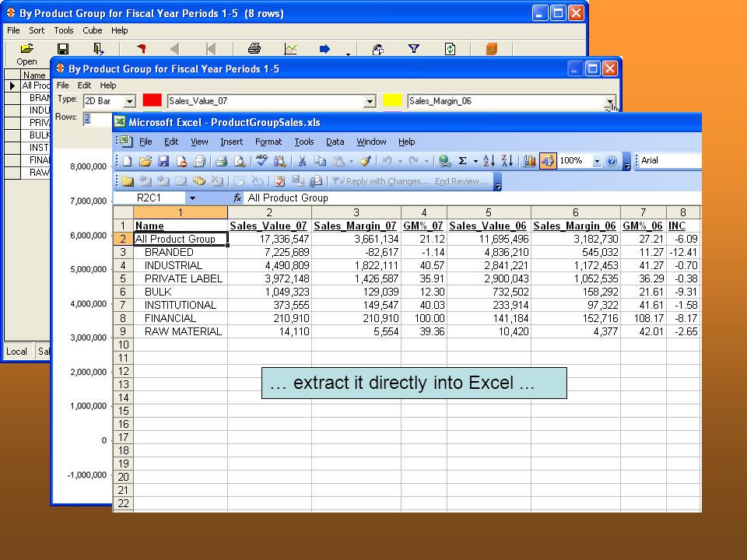This screenshot has height=560, width=747.
Task: Select row 5 header in Excel
Action: click(123, 278)
